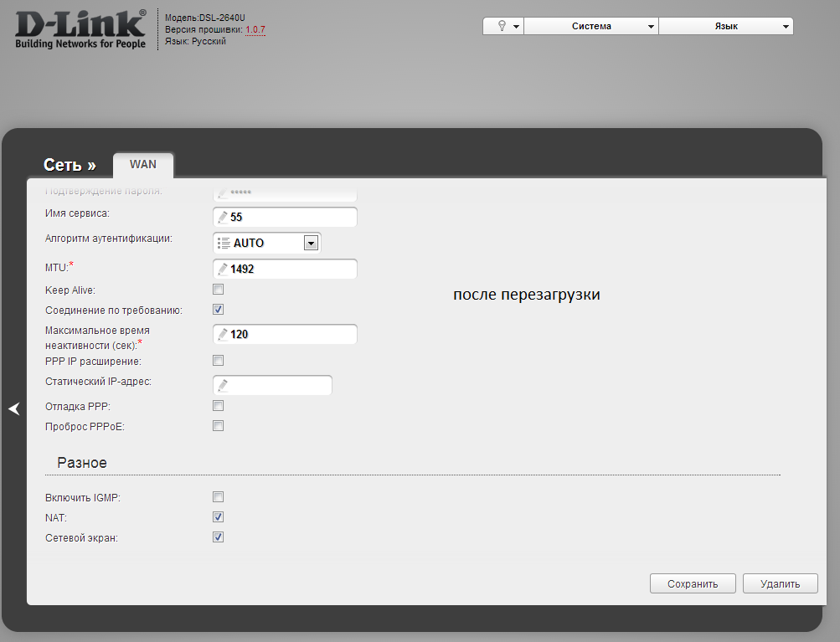Click the MTU input field
This screenshot has width=840, height=642.
coord(285,269)
